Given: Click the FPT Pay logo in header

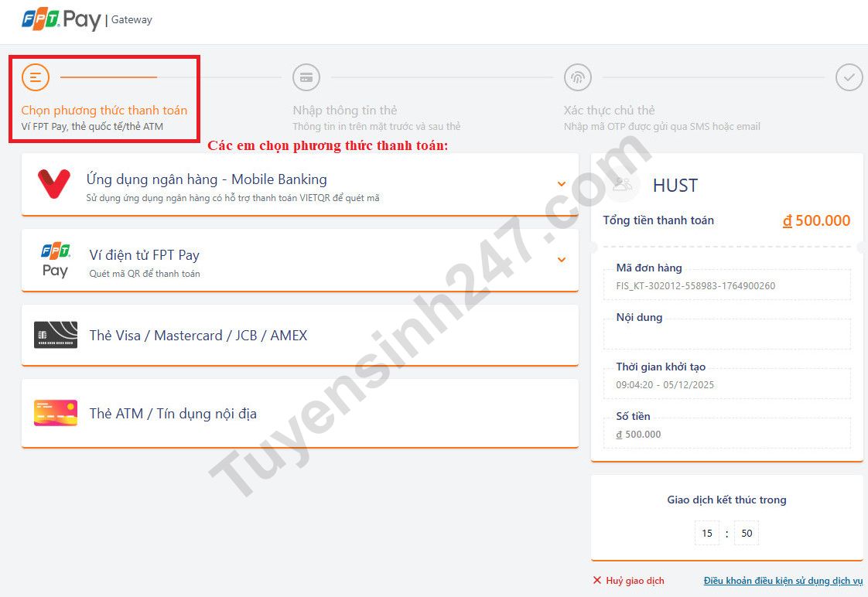Looking at the screenshot, I should [x=61, y=19].
